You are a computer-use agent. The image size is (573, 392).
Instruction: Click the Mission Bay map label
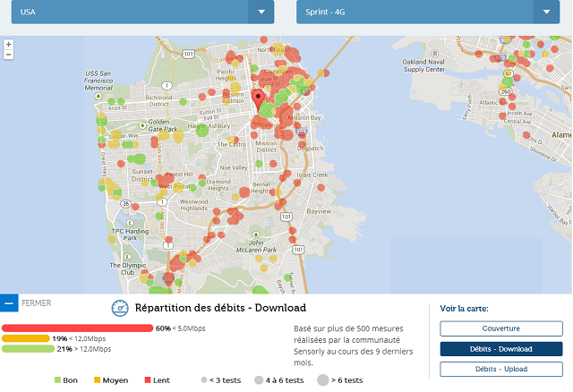click(x=304, y=117)
